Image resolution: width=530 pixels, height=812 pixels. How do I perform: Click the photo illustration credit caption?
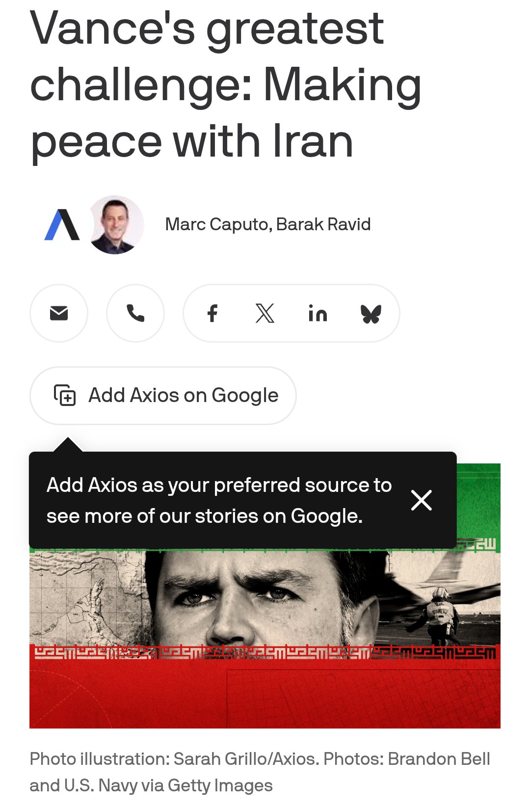(260, 772)
